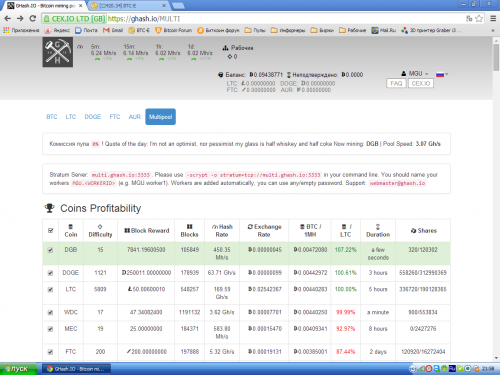The width and height of the screenshot is (500, 375).
Task: Open the Информеры bookmarks folder
Action: (x=288, y=30)
